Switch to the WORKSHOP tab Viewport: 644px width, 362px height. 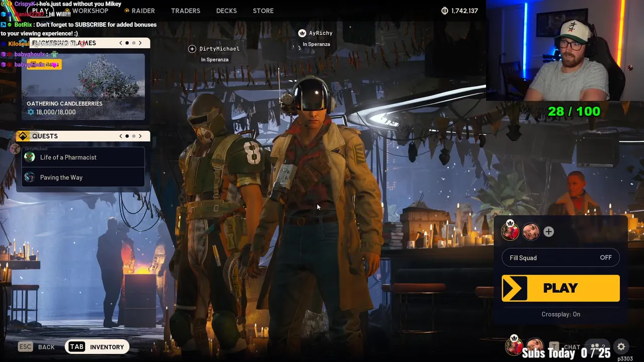point(90,11)
